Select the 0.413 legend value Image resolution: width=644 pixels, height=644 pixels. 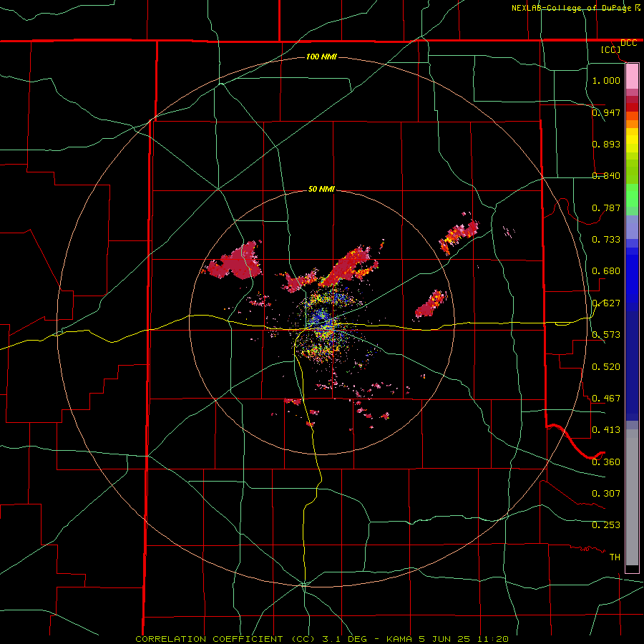(x=606, y=430)
